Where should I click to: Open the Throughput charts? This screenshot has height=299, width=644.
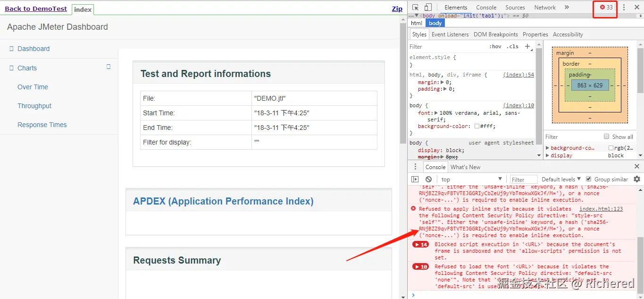(34, 106)
